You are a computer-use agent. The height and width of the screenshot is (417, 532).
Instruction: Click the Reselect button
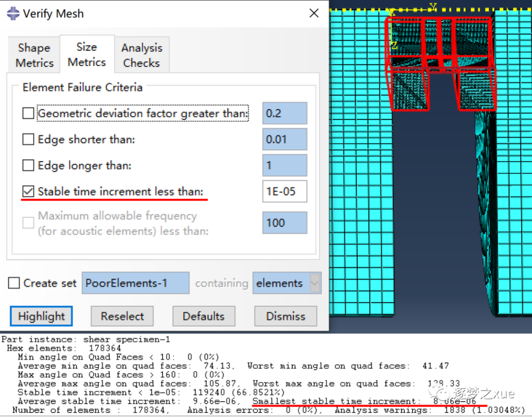(122, 316)
